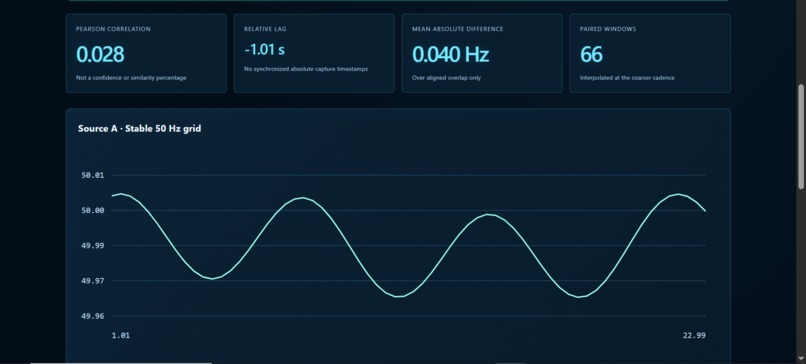Click 'Over aligned overlap only' note
Screen dimensions: 806x364
click(446, 78)
